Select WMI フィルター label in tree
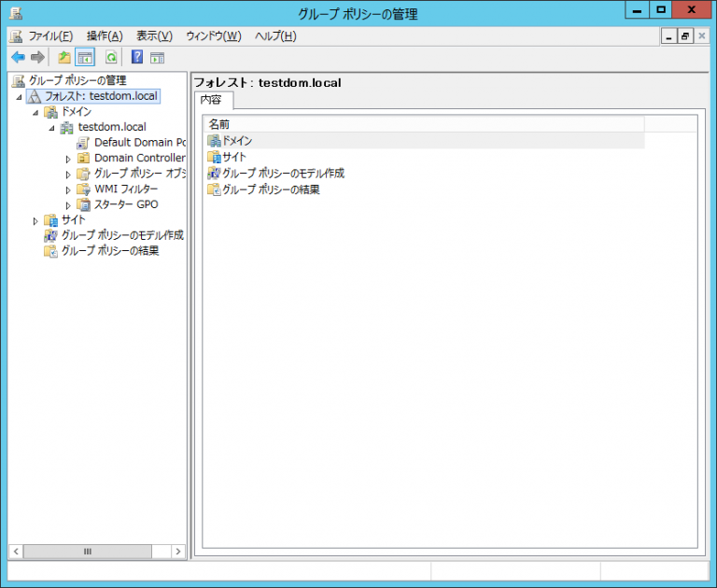 pos(126,189)
